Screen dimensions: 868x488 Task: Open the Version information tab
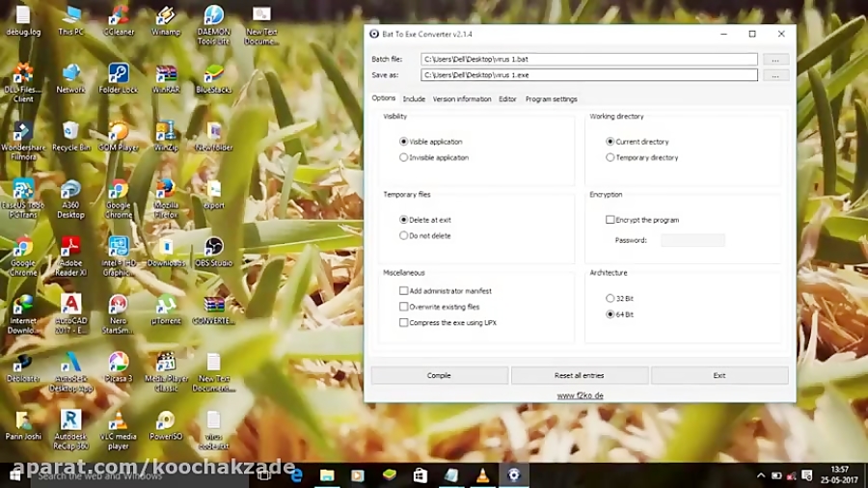(x=462, y=99)
